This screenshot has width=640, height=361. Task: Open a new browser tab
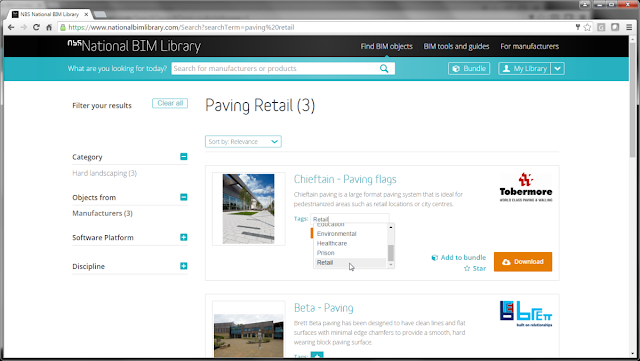pos(100,15)
